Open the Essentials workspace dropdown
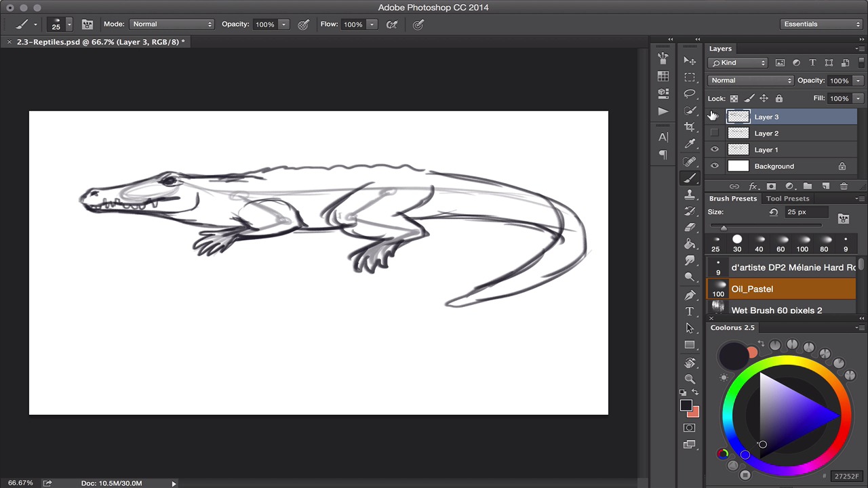The image size is (868, 488). click(x=821, y=24)
